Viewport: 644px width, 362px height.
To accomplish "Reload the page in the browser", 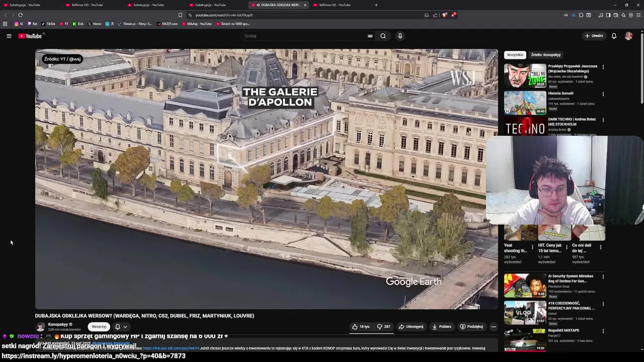I will pos(21,15).
